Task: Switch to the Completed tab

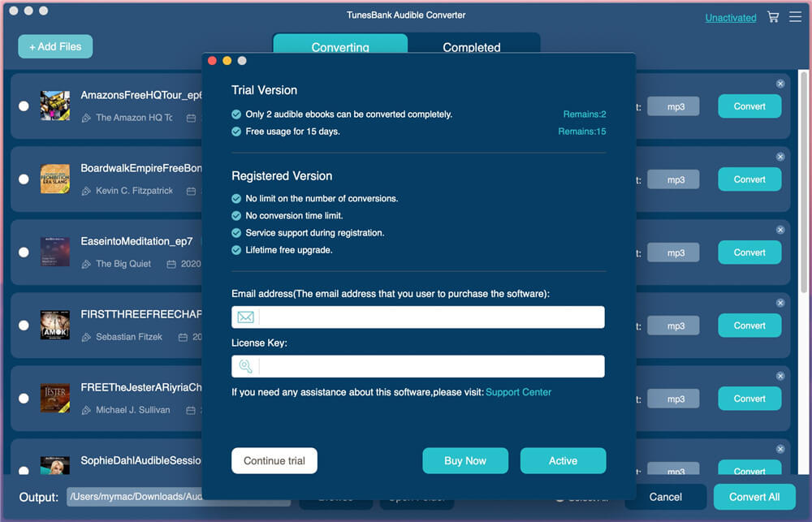Action: pyautogui.click(x=474, y=45)
